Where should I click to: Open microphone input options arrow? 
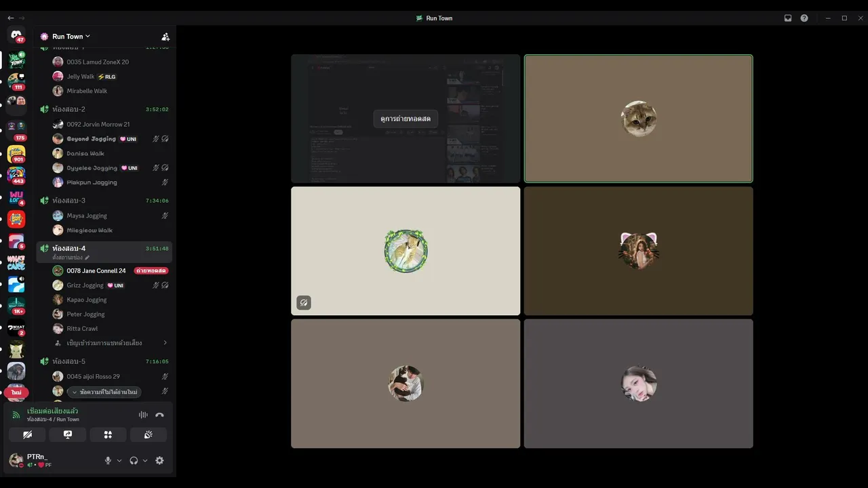119,460
